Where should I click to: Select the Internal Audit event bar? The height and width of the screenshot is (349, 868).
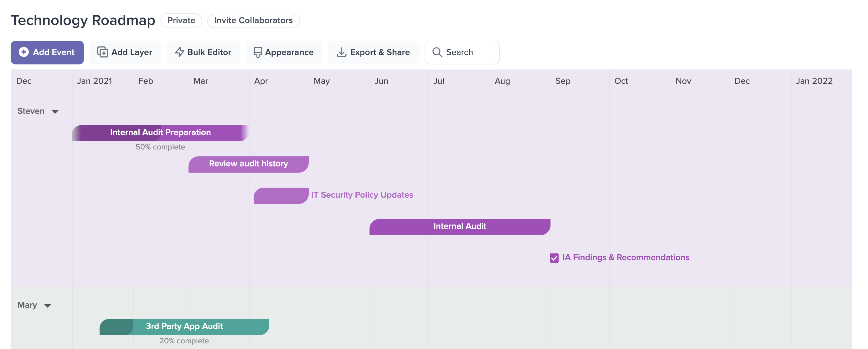460,227
